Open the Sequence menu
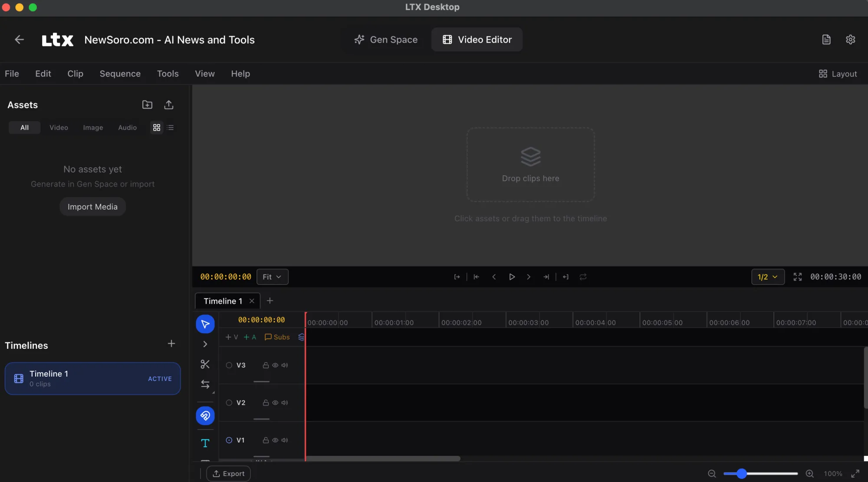This screenshot has height=482, width=868. [120, 73]
